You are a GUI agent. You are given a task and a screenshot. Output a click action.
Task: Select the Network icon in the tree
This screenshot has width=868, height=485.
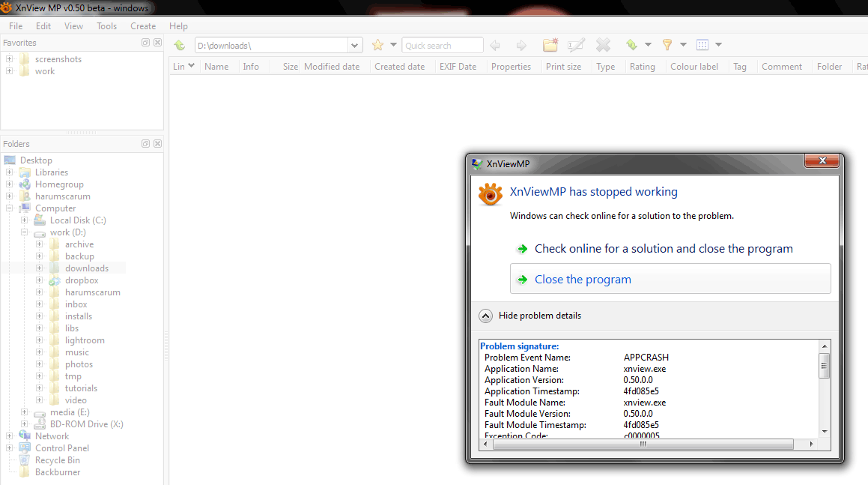click(x=25, y=436)
